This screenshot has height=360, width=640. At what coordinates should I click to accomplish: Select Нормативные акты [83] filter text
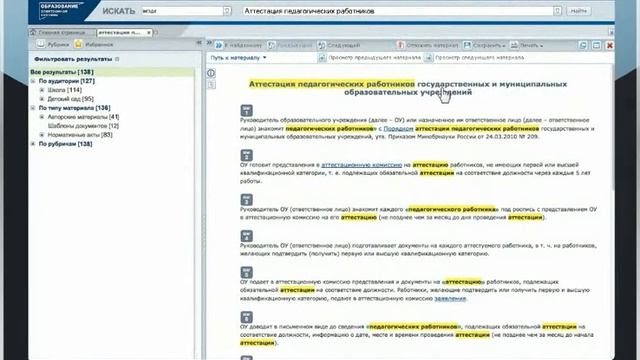tap(80, 135)
